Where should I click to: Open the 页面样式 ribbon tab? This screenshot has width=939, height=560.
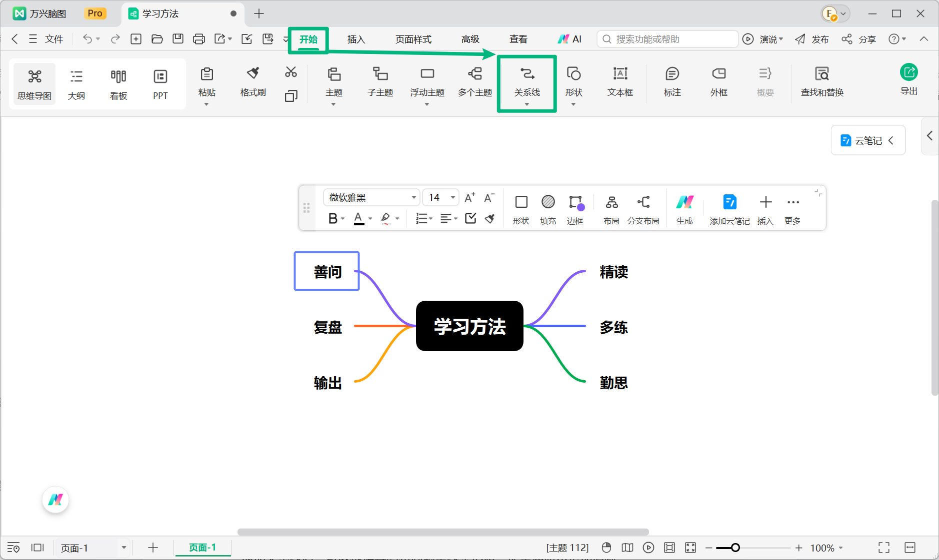click(413, 39)
